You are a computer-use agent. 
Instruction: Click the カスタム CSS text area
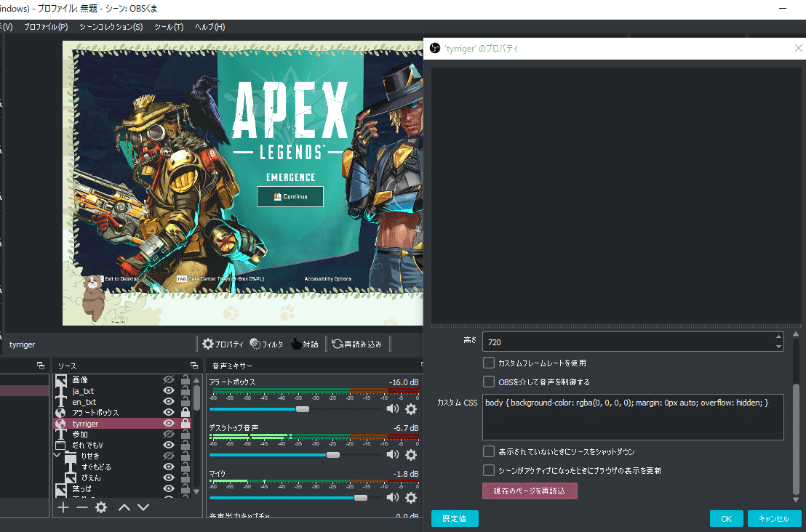[633, 417]
